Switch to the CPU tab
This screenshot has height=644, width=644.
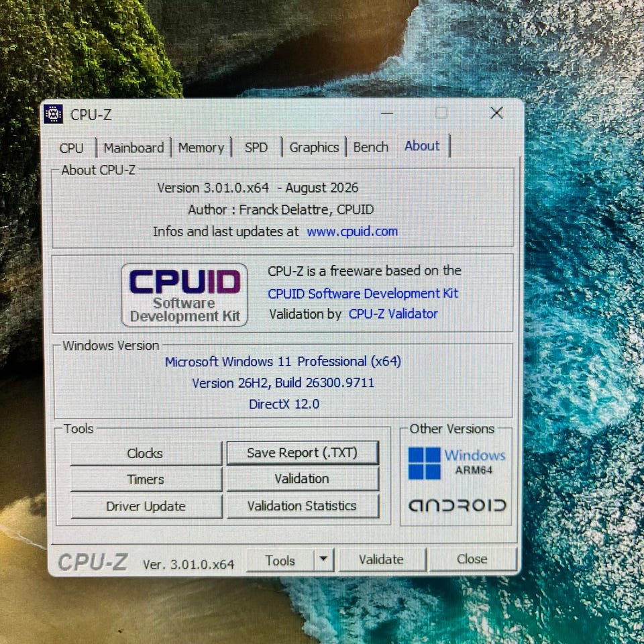pos(72,148)
